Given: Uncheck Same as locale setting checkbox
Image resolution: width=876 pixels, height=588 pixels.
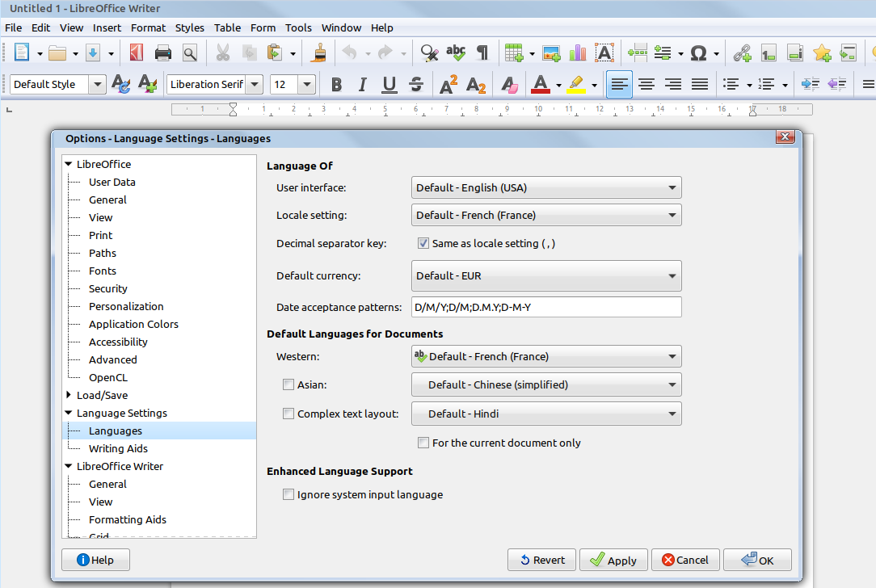Looking at the screenshot, I should (423, 243).
